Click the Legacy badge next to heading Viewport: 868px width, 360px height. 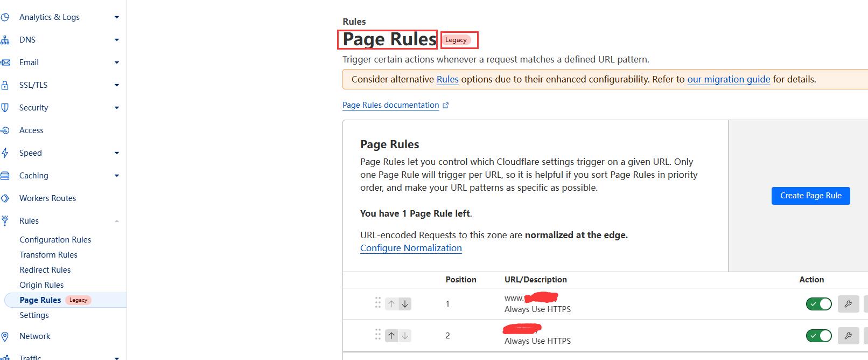[x=456, y=40]
